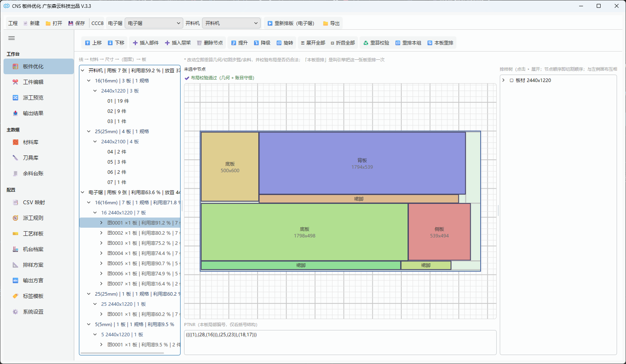Click 重排本组 re-nest group tool

coord(408,43)
